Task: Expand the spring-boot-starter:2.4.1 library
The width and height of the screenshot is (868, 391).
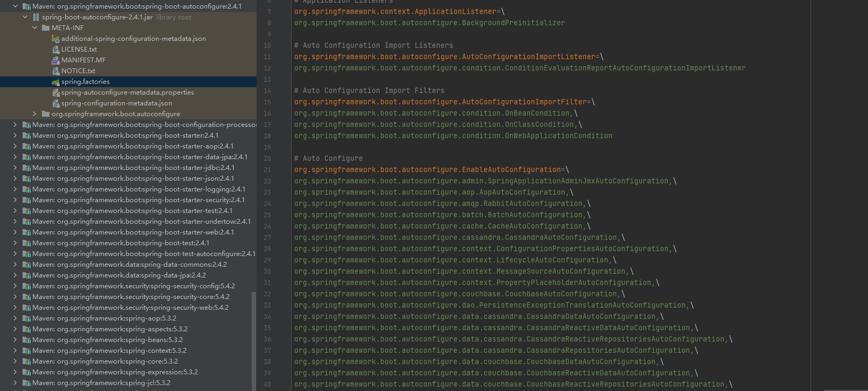Action: [x=15, y=136]
